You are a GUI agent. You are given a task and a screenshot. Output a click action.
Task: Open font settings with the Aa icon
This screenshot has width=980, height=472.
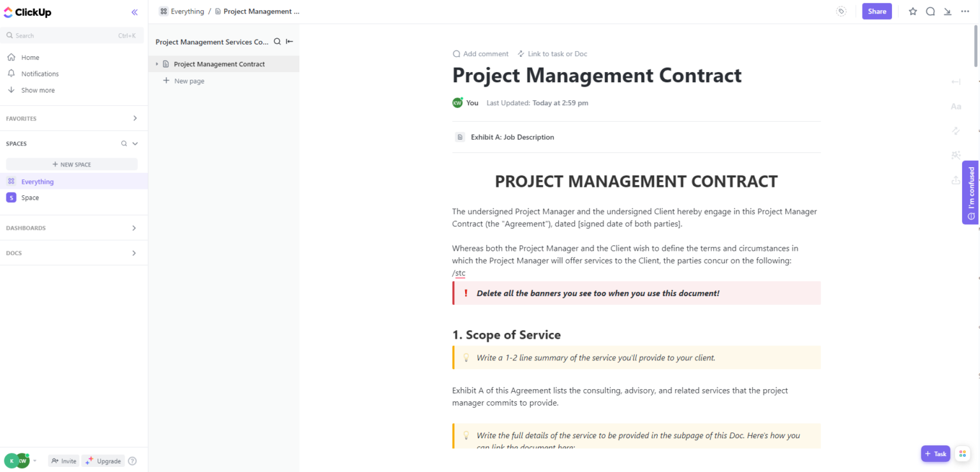tap(956, 106)
